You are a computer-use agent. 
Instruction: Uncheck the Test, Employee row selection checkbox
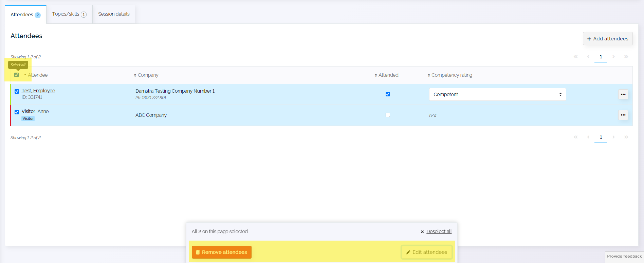coord(17,91)
